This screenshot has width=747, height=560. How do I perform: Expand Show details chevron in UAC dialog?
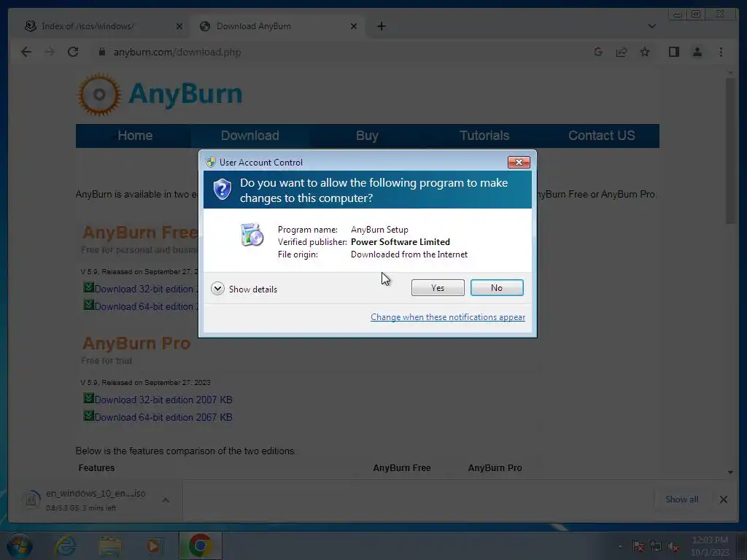click(217, 289)
